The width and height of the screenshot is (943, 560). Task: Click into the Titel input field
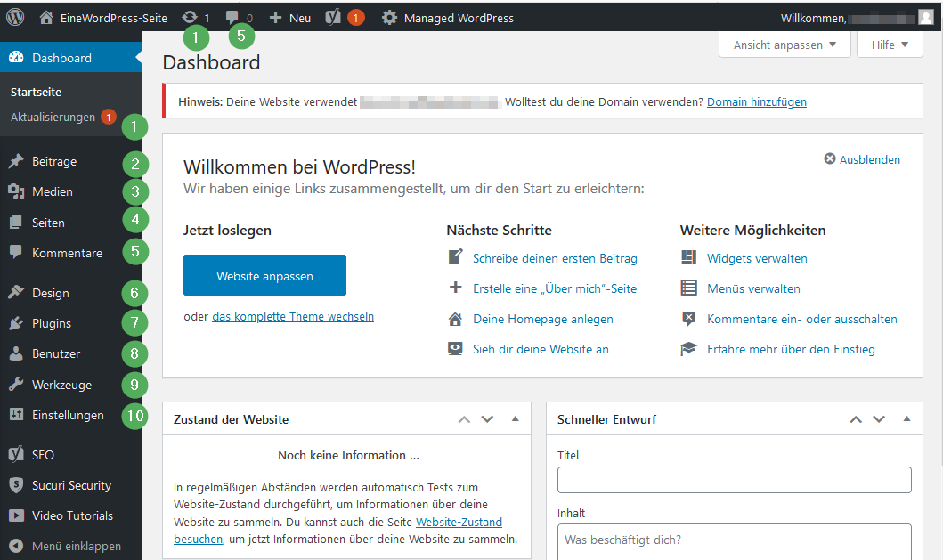coord(735,480)
